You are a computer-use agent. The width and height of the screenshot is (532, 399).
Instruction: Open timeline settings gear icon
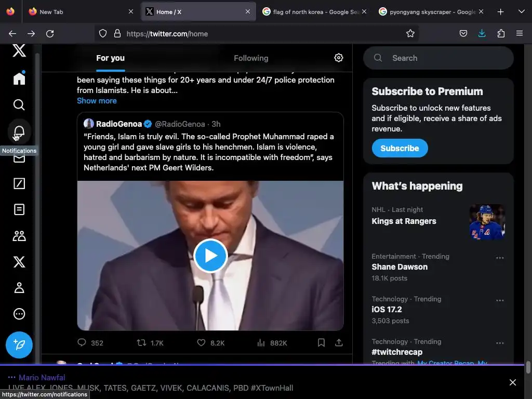coord(339,58)
